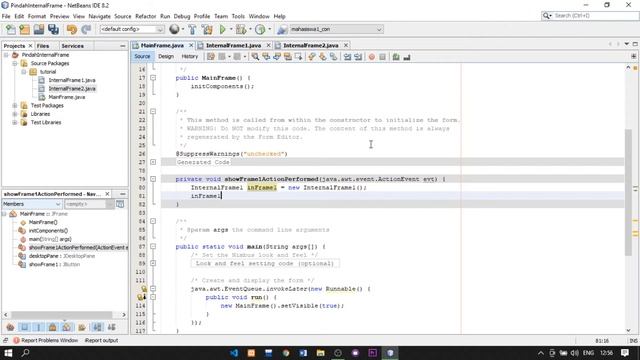Viewport: 640px width, 360px height.
Task: Click the Windows Start button
Action: [x=8, y=353]
